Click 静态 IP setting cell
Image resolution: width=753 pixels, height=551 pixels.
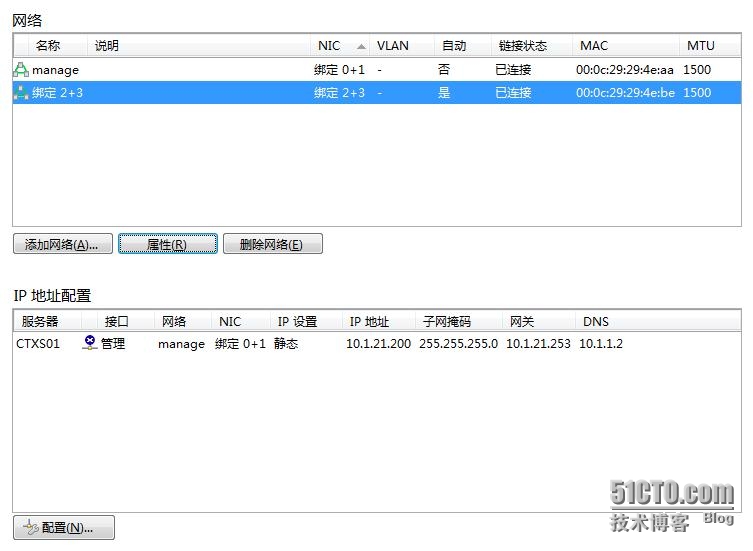pyautogui.click(x=286, y=343)
